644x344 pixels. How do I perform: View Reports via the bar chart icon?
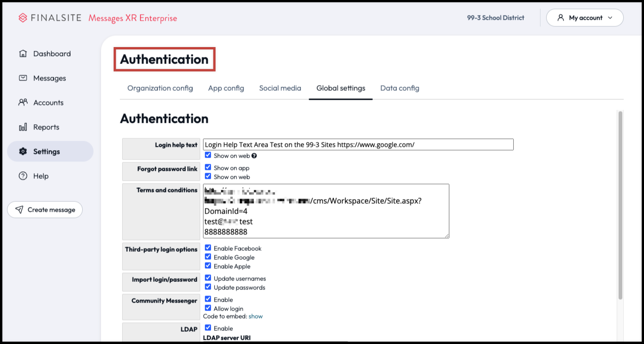[22, 127]
